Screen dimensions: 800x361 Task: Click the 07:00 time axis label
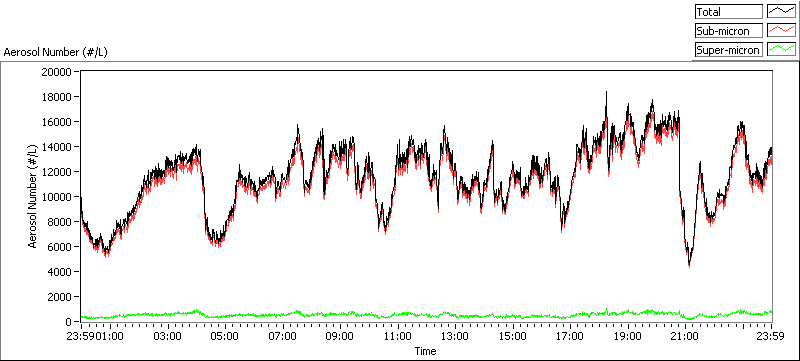coord(283,336)
